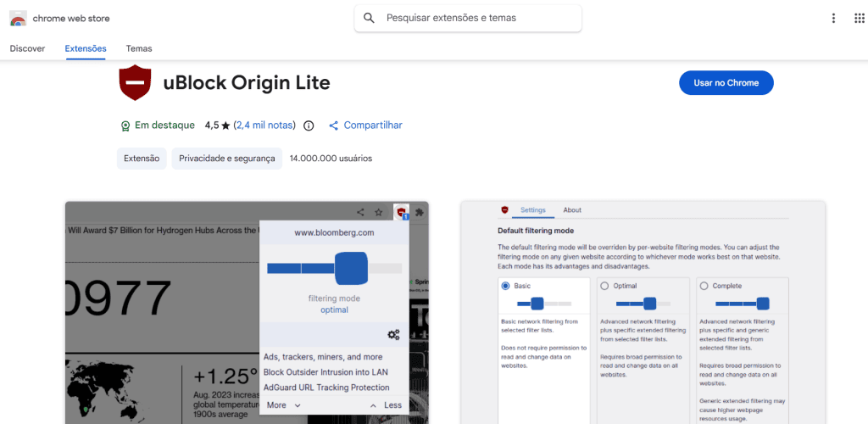Click 'Block Outsider Intrusion into LAN'

[x=325, y=372]
